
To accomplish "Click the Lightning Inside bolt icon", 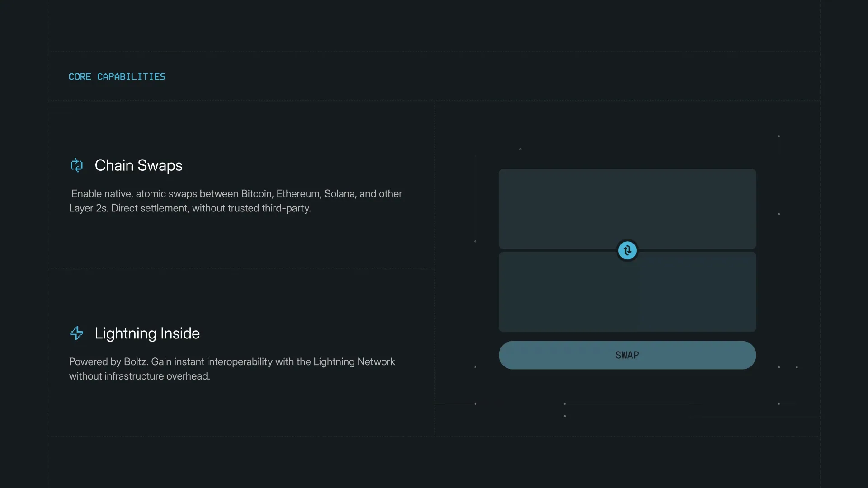I will click(77, 333).
